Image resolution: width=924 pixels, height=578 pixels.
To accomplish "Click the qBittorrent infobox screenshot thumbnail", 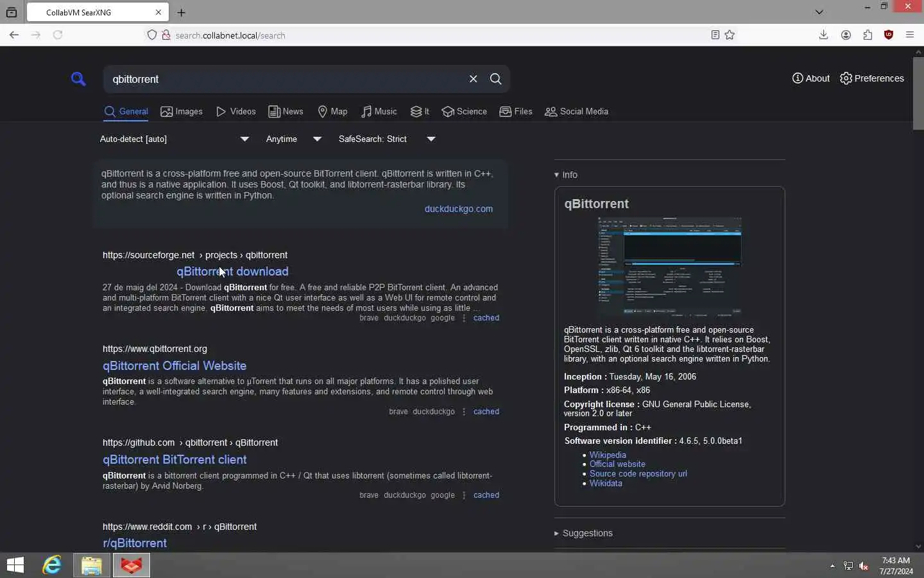I will [670, 267].
